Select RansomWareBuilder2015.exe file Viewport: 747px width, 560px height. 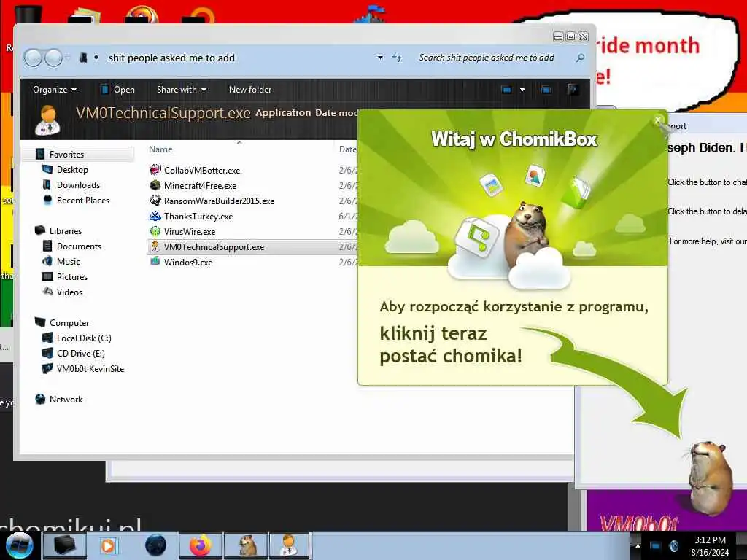[219, 201]
